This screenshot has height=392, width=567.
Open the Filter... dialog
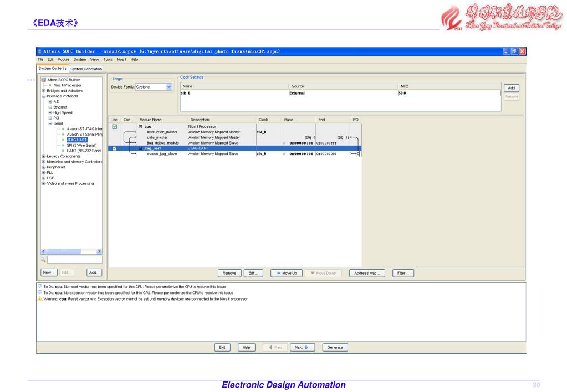pyautogui.click(x=403, y=274)
